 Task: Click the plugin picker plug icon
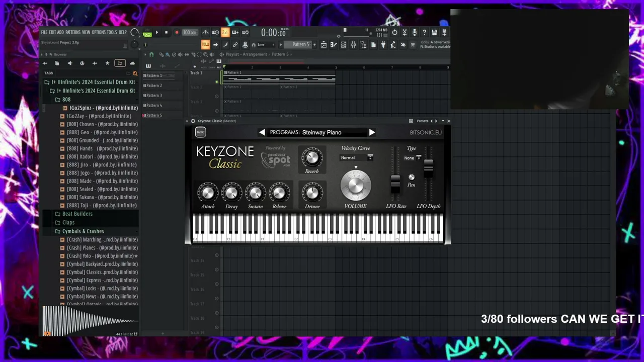click(383, 45)
